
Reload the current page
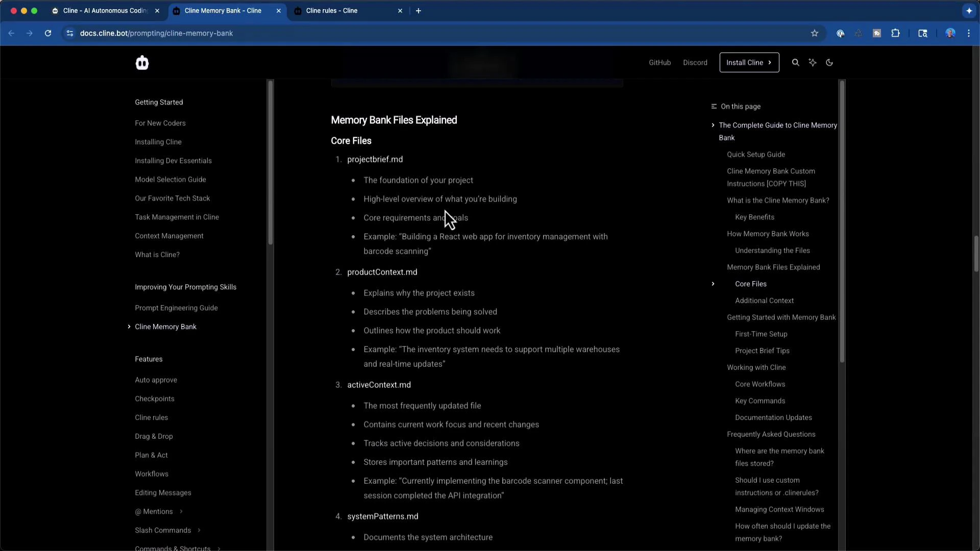coord(47,33)
